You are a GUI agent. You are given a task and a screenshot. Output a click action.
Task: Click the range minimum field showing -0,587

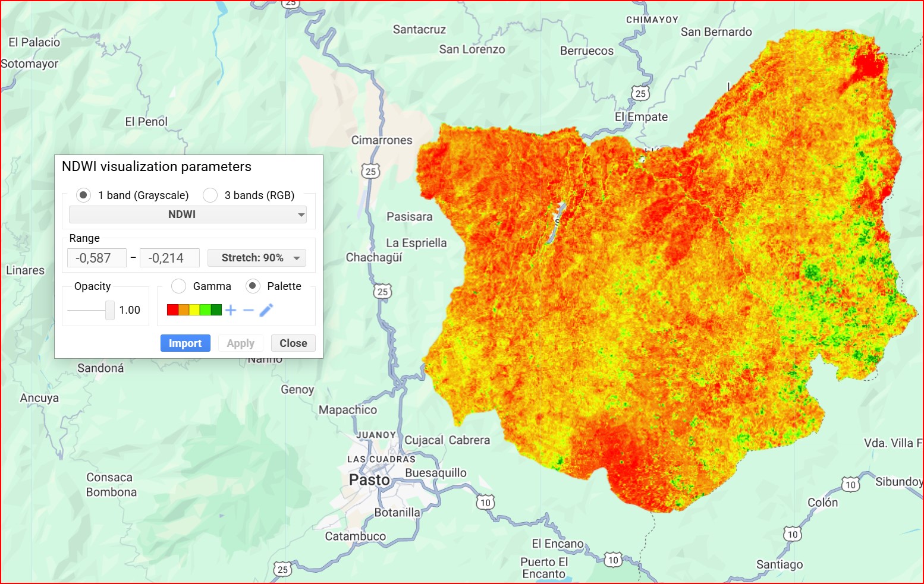(x=96, y=258)
